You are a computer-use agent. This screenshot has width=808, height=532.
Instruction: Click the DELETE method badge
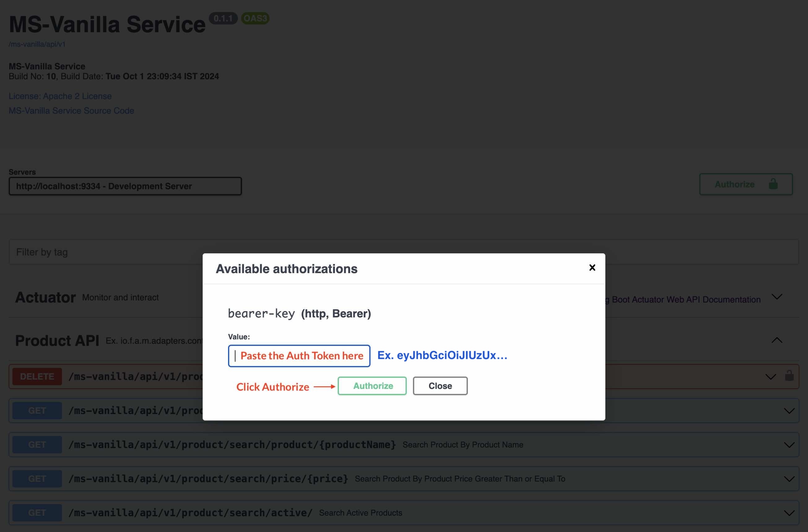37,377
